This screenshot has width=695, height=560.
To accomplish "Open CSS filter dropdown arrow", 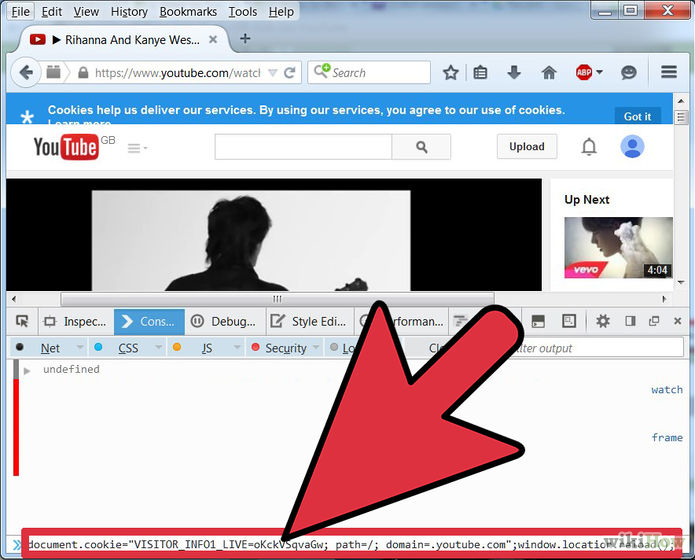I will pos(158,347).
